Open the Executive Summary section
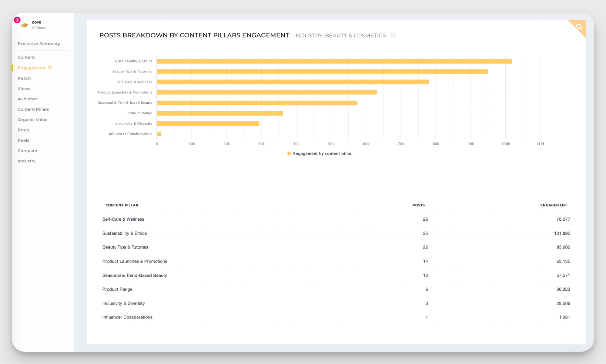The image size is (606, 364). click(x=39, y=44)
